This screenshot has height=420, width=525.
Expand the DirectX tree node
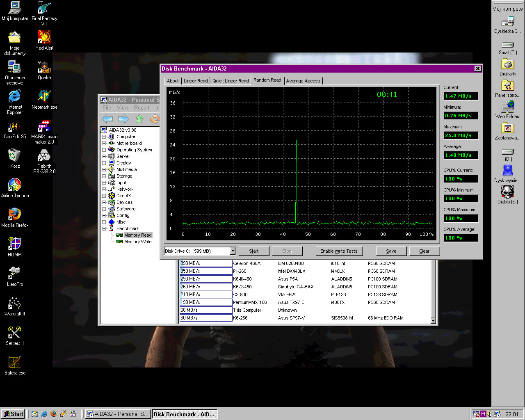tap(104, 196)
